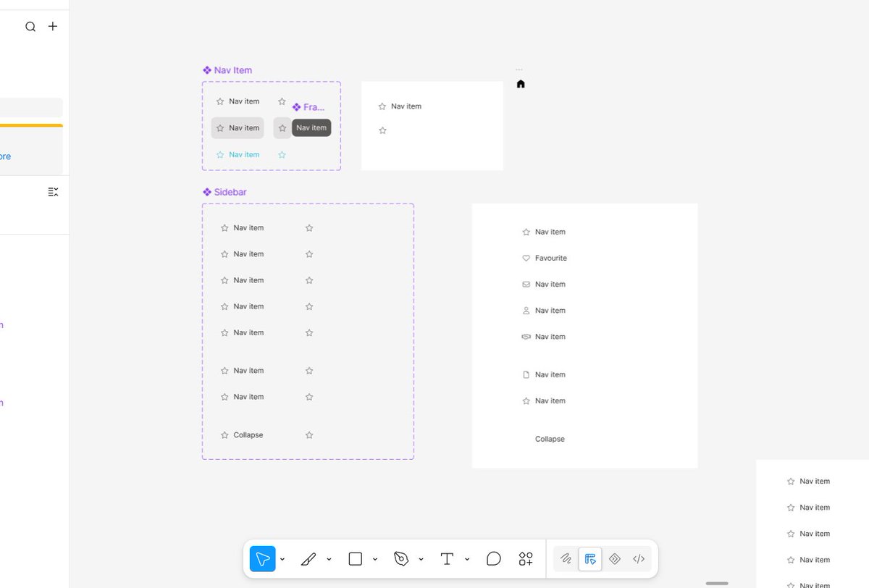Open the Pen tool dropdown arrow
Image resolution: width=869 pixels, height=588 pixels.
click(421, 559)
